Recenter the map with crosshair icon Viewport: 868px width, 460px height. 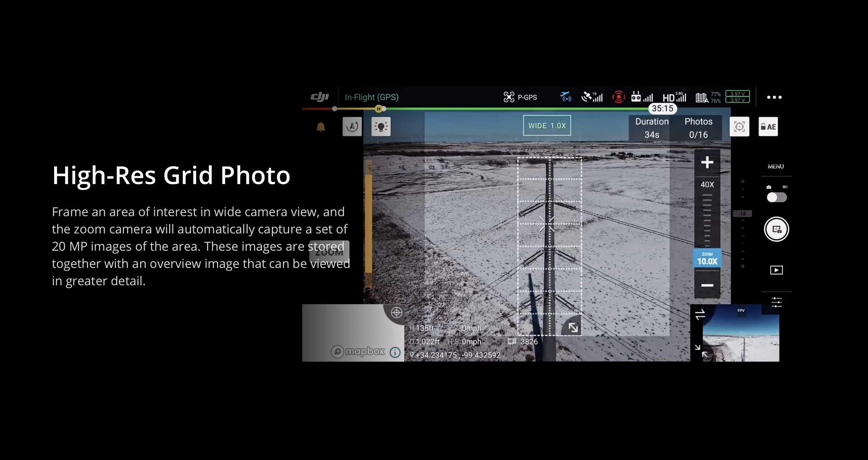(x=396, y=313)
